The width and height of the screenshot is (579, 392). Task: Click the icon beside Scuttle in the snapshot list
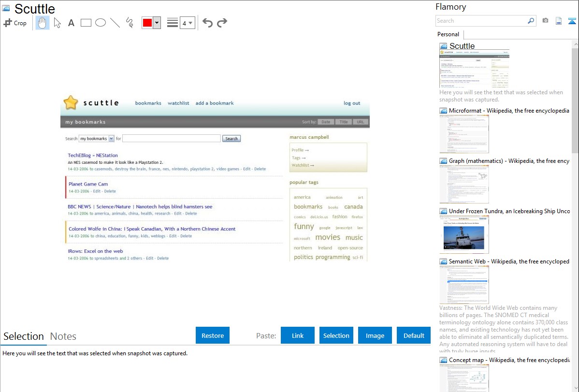click(x=443, y=46)
